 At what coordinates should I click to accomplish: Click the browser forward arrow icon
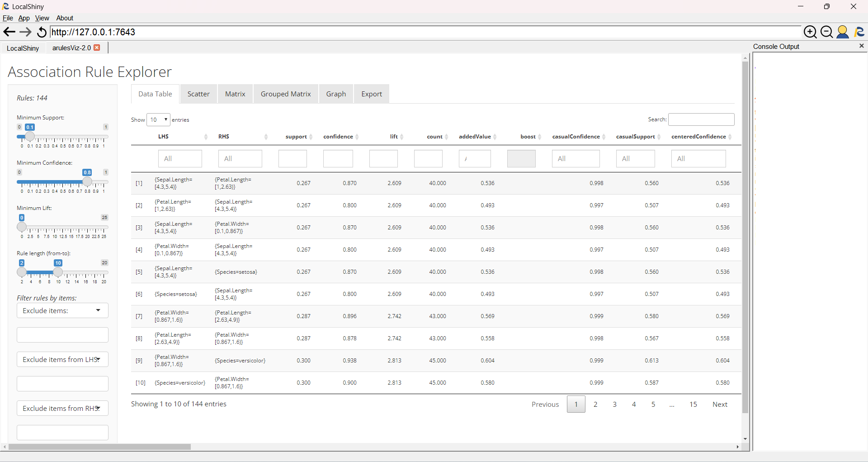pos(25,32)
